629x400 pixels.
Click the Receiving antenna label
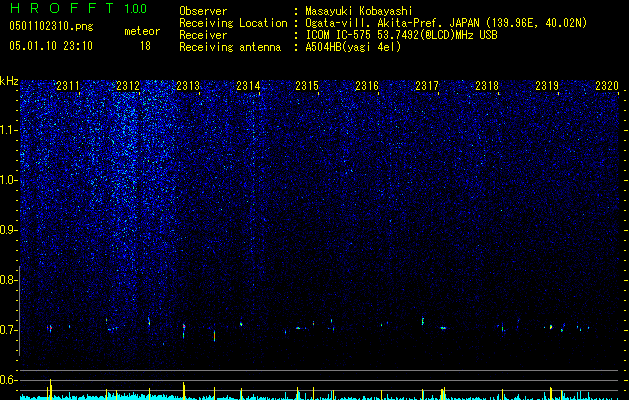pyautogui.click(x=230, y=47)
